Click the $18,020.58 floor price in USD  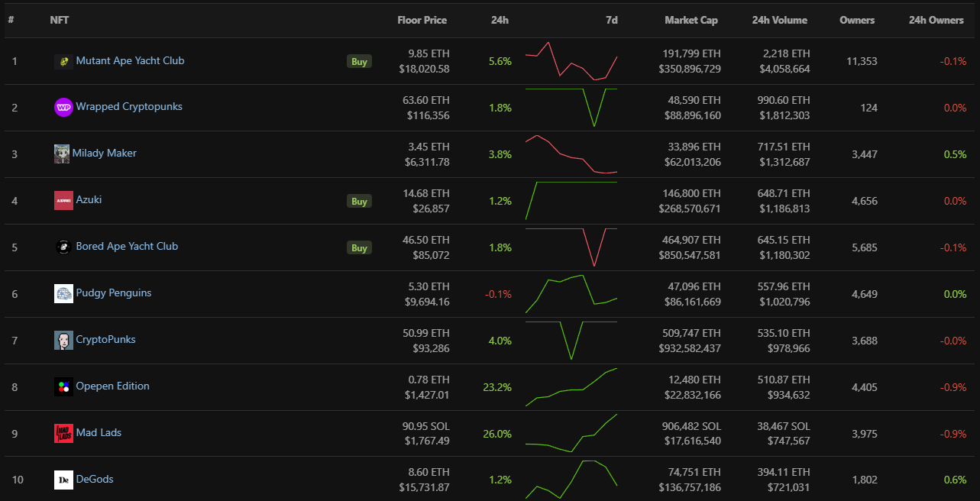(x=425, y=69)
